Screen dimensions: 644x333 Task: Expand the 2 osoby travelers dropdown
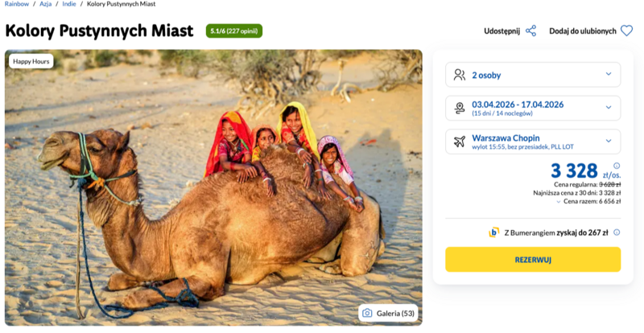pyautogui.click(x=609, y=75)
